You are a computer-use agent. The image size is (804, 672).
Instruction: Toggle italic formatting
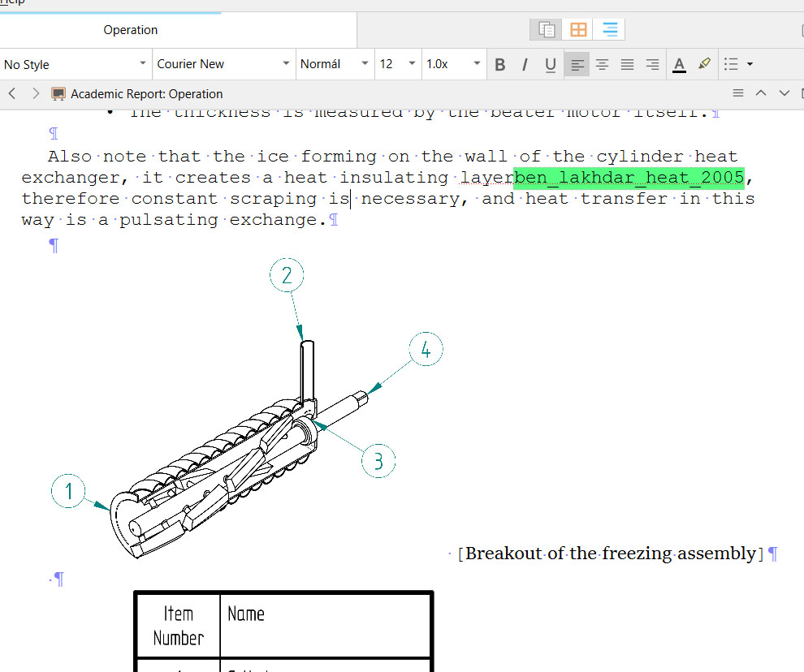click(525, 65)
